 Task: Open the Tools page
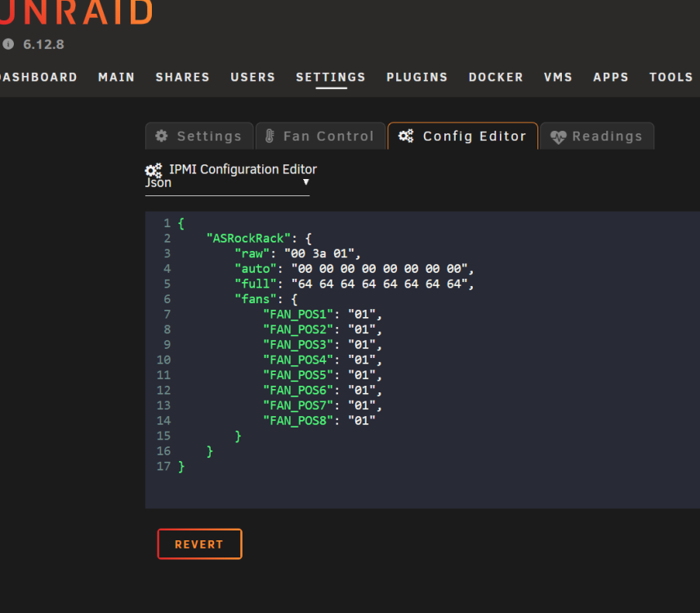tap(671, 78)
